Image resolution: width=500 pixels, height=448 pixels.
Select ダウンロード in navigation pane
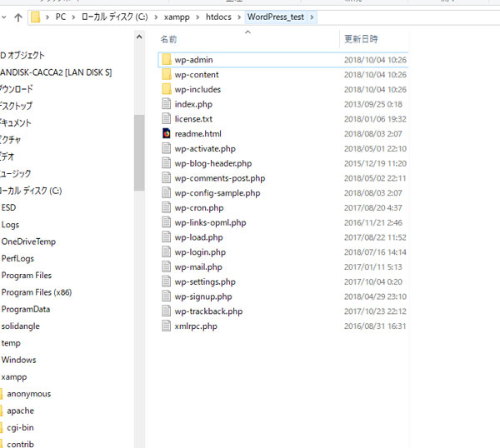pyautogui.click(x=17, y=89)
